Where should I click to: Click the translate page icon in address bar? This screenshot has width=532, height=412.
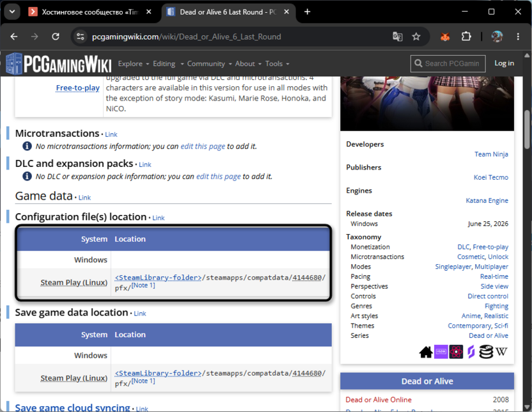[397, 36]
